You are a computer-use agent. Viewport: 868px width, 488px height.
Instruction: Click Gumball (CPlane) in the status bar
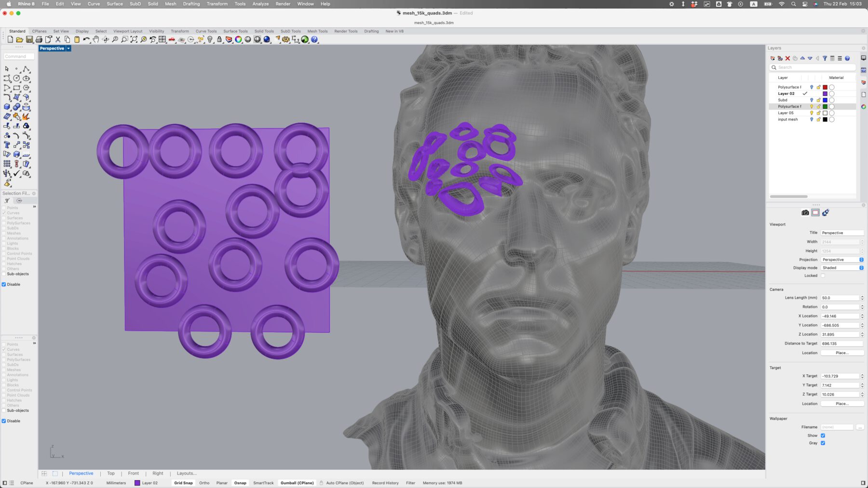(297, 483)
